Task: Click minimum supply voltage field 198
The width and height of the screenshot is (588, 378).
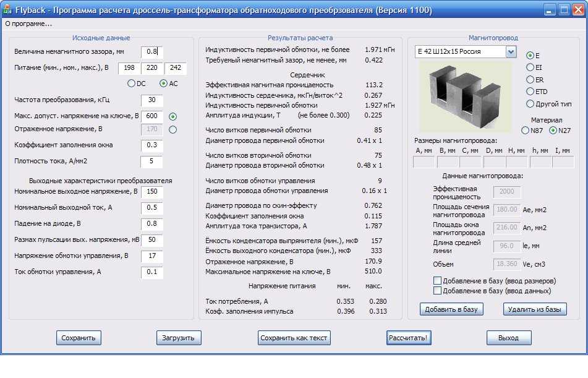Action: point(129,68)
